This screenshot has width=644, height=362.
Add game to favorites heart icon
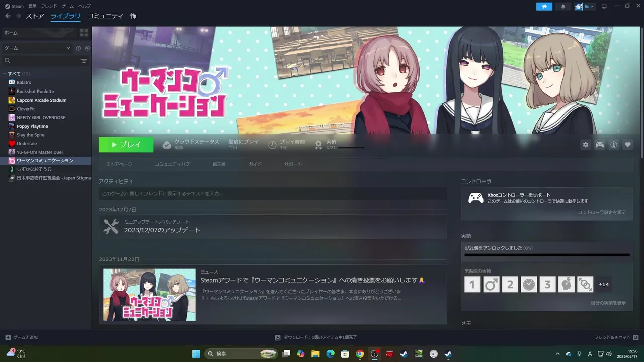click(628, 145)
